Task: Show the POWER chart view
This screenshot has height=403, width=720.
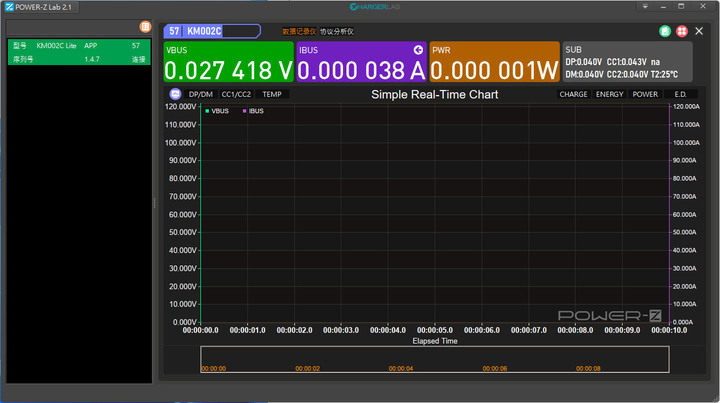Action: pos(645,94)
